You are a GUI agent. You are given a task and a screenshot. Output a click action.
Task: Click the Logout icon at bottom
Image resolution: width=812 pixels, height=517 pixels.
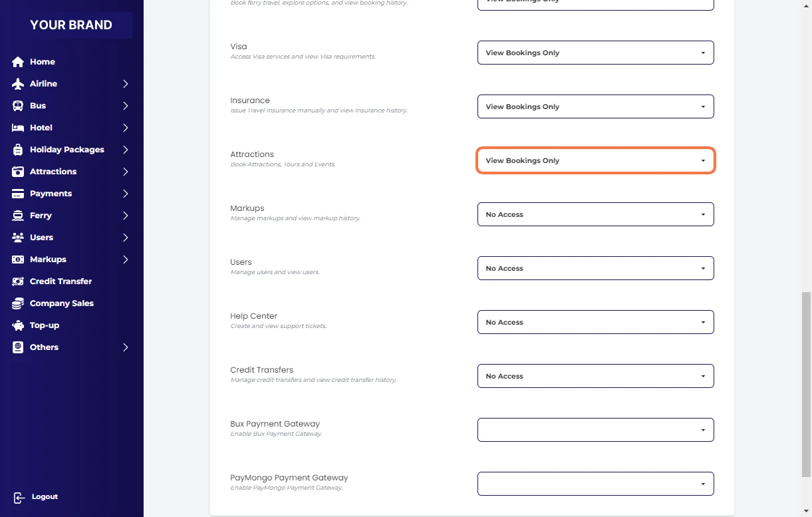coord(19,497)
